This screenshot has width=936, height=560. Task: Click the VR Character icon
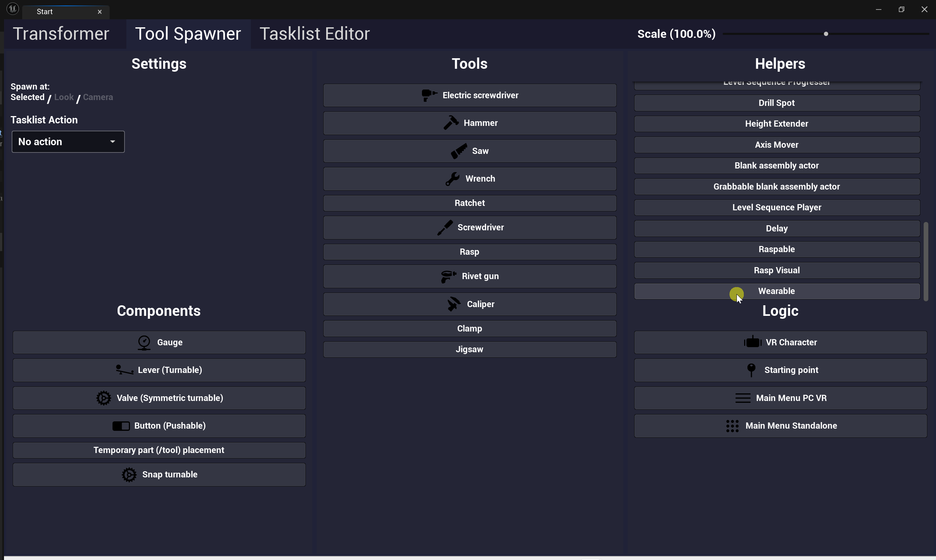coord(752,342)
